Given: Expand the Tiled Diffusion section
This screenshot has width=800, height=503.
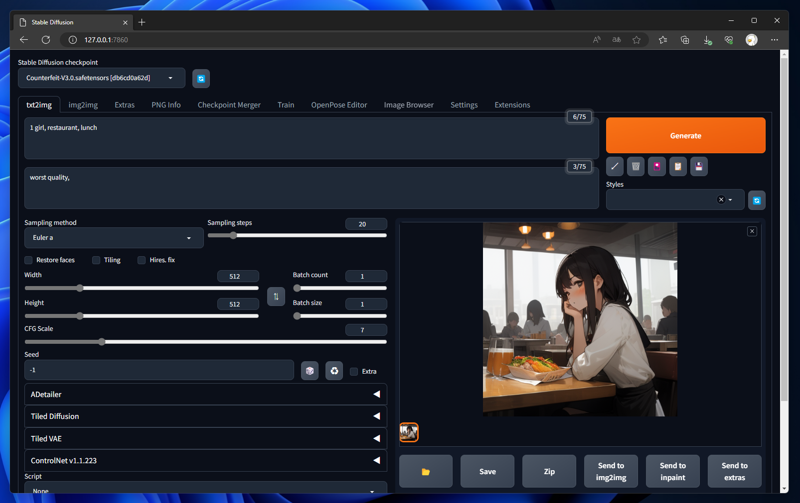Looking at the screenshot, I should coord(206,416).
